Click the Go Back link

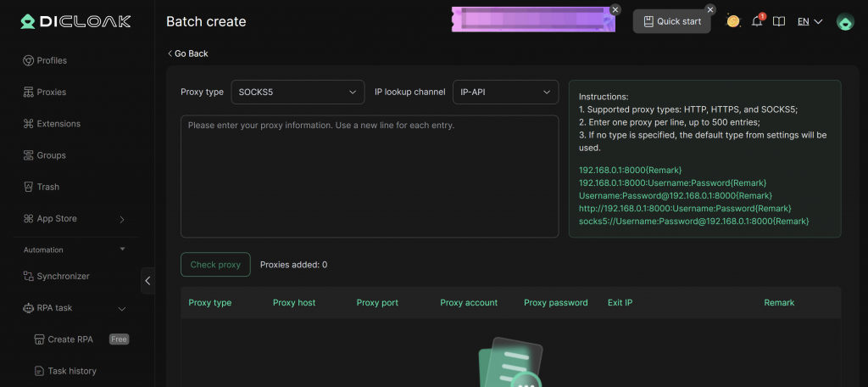point(187,53)
